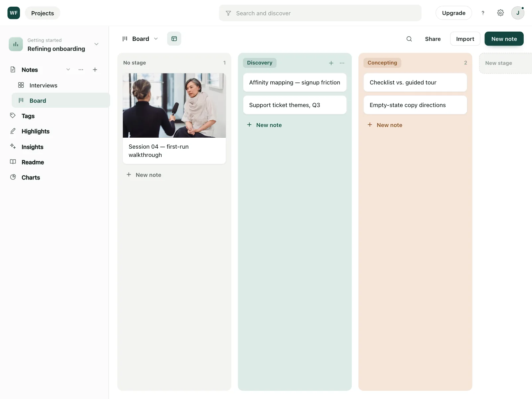Screen dimensions: 532x399
Task: Click the Tags tag icon
Action: point(13,116)
